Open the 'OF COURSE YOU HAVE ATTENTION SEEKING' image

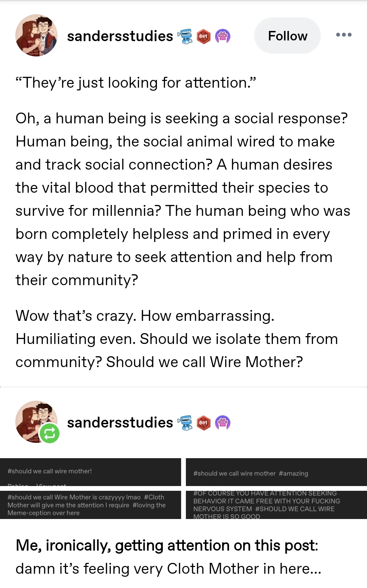(x=276, y=505)
